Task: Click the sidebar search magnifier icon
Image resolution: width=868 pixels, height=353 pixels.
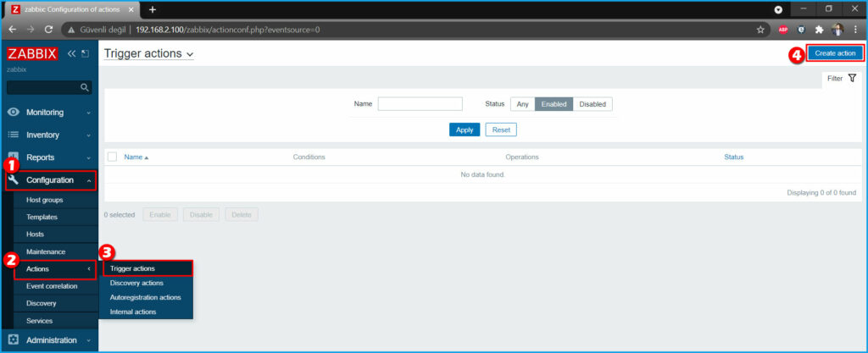Action: click(84, 87)
